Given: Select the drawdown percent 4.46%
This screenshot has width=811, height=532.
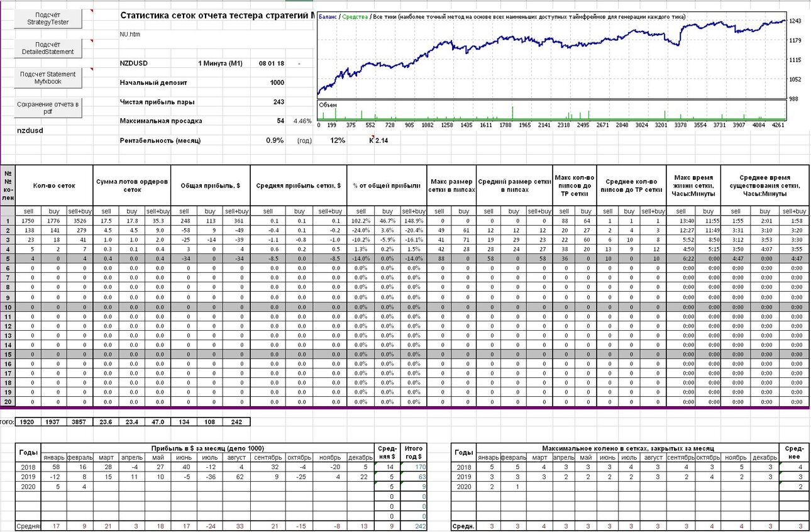Looking at the screenshot, I should click(x=302, y=121).
